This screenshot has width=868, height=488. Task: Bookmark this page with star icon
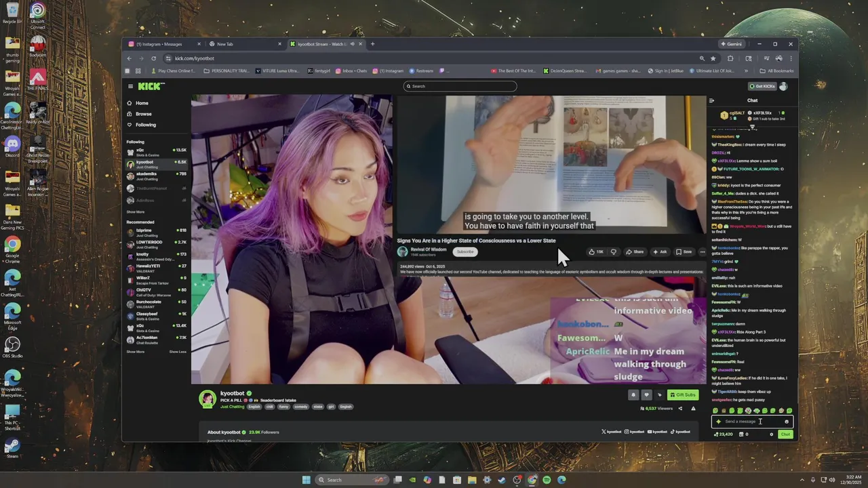[713, 58]
